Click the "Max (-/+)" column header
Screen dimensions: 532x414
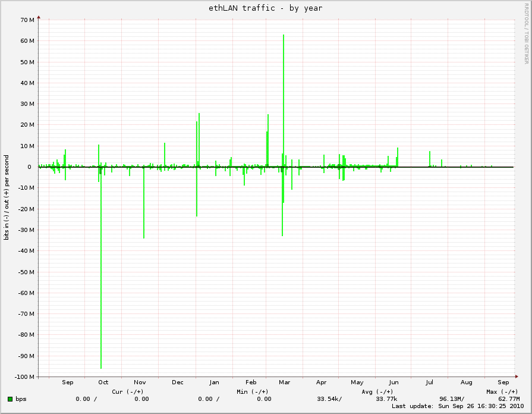pyautogui.click(x=502, y=391)
